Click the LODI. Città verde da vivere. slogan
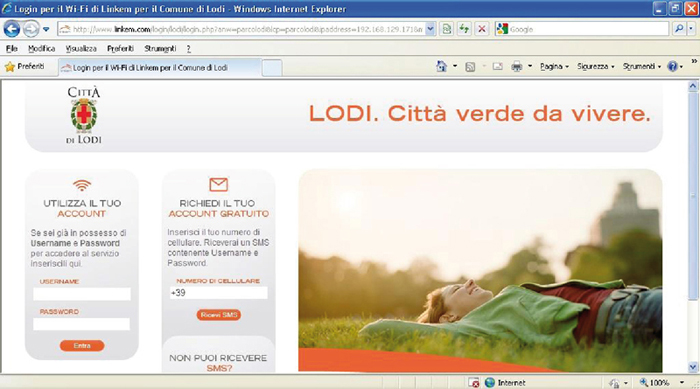Screen dimensions: 700x389 pyautogui.click(x=480, y=113)
